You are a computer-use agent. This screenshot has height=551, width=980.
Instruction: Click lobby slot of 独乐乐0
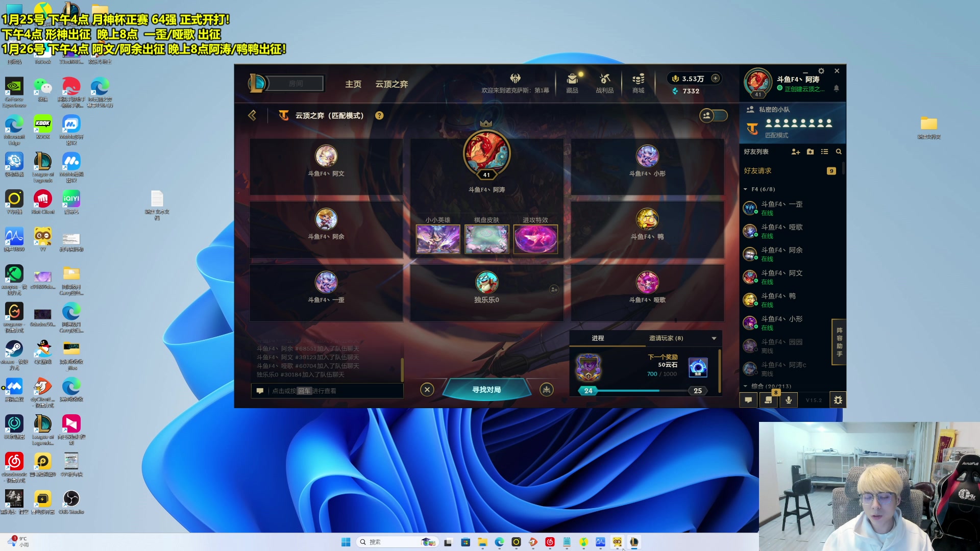click(486, 293)
